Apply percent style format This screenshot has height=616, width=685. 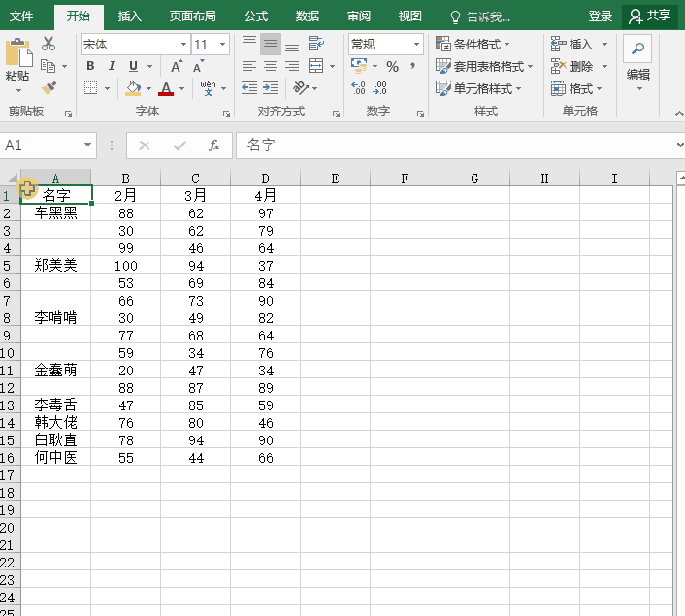pyautogui.click(x=392, y=66)
